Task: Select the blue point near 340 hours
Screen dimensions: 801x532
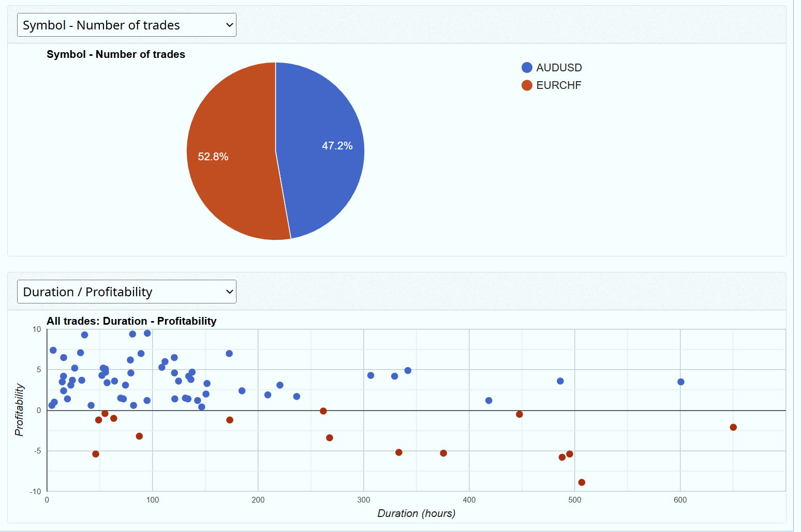Action: pos(407,371)
